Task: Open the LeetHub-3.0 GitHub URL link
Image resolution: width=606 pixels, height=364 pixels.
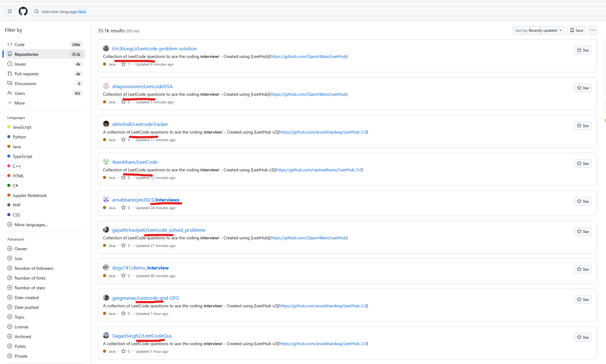Action: [x=319, y=170]
